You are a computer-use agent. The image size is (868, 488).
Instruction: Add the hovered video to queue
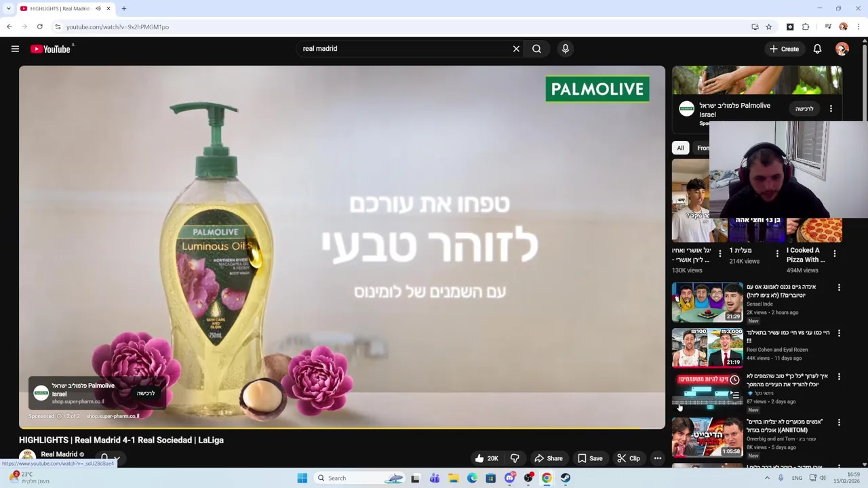[x=734, y=395]
